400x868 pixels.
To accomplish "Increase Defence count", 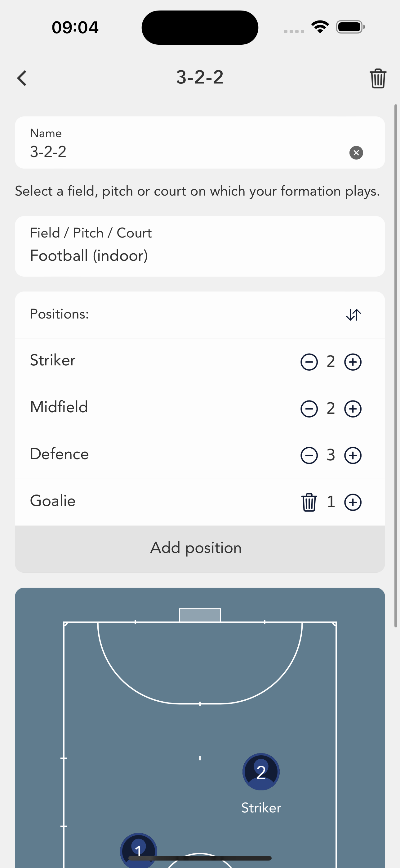I will pos(353,455).
